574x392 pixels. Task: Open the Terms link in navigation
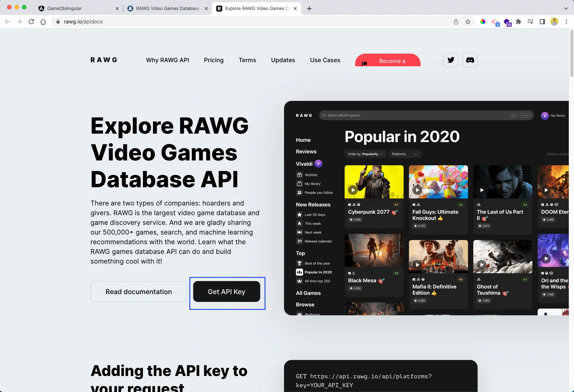point(248,60)
